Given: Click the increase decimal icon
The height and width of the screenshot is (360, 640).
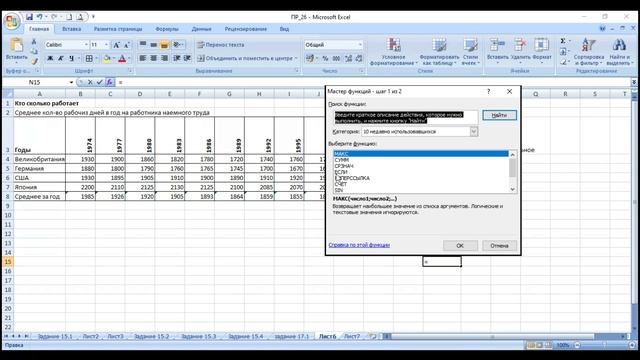Looking at the screenshot, I should pyautogui.click(x=348, y=58).
